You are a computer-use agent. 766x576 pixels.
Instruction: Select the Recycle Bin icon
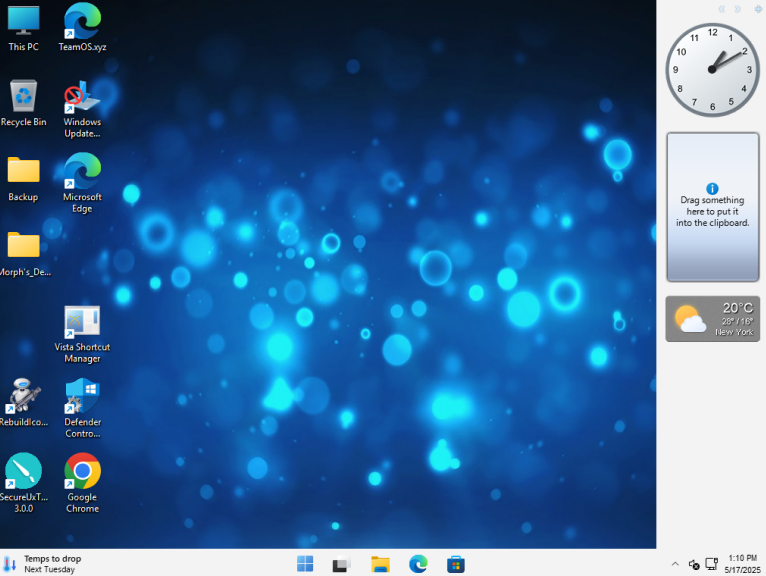(x=23, y=104)
